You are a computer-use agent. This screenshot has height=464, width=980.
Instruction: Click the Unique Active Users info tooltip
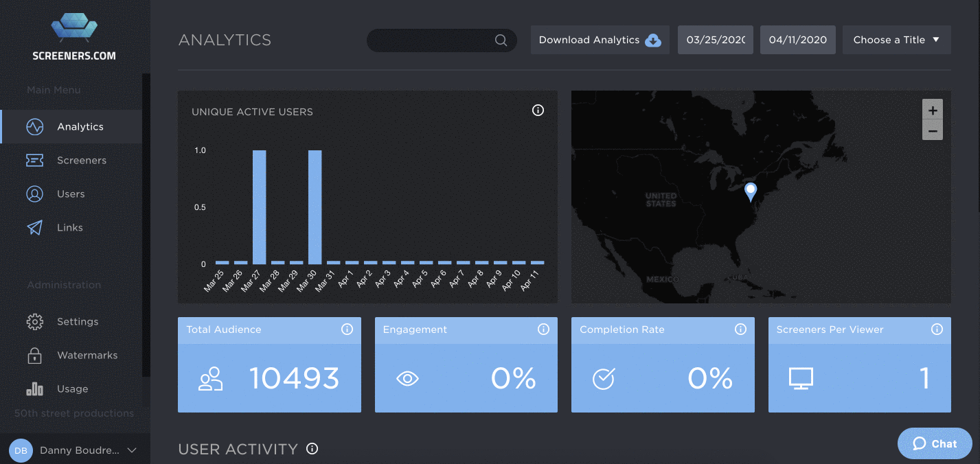click(538, 110)
